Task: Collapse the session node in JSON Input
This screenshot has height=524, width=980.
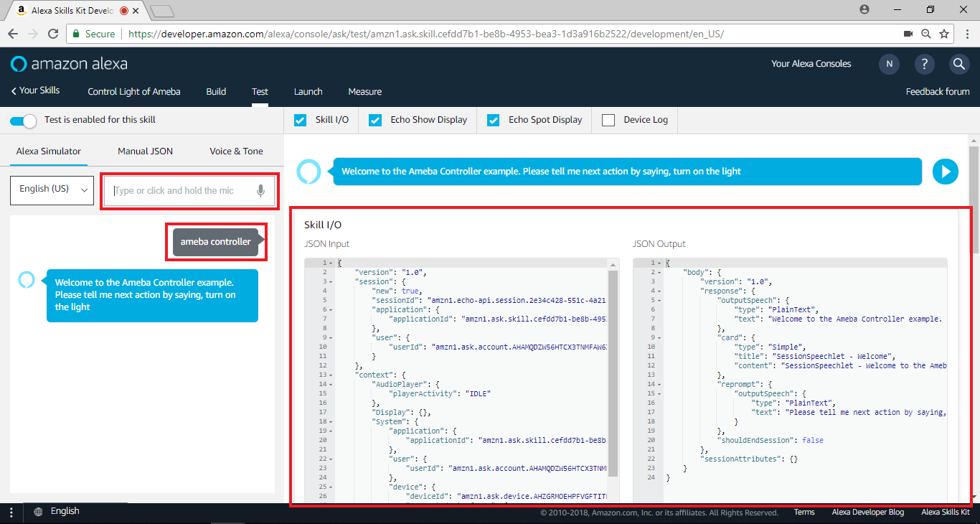Action: [x=330, y=282]
